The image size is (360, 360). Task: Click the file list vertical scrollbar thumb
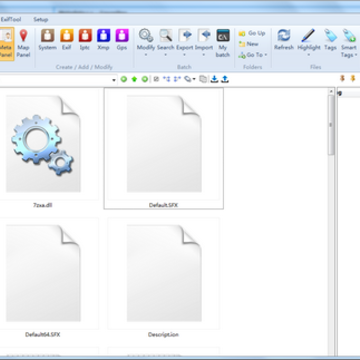point(331,125)
